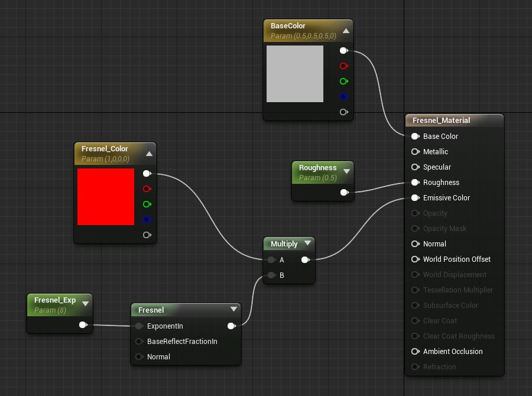Click the blue output pin on Fresnel_Color node

147,220
